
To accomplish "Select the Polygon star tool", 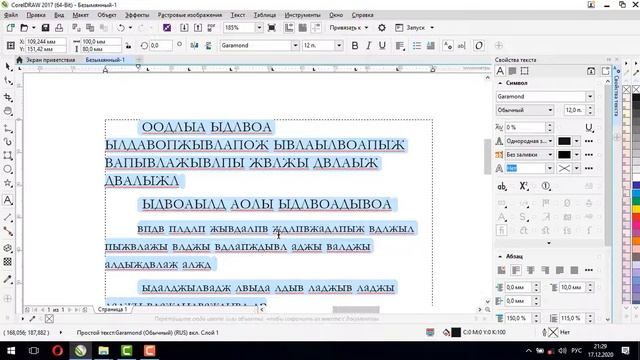I will point(8,183).
